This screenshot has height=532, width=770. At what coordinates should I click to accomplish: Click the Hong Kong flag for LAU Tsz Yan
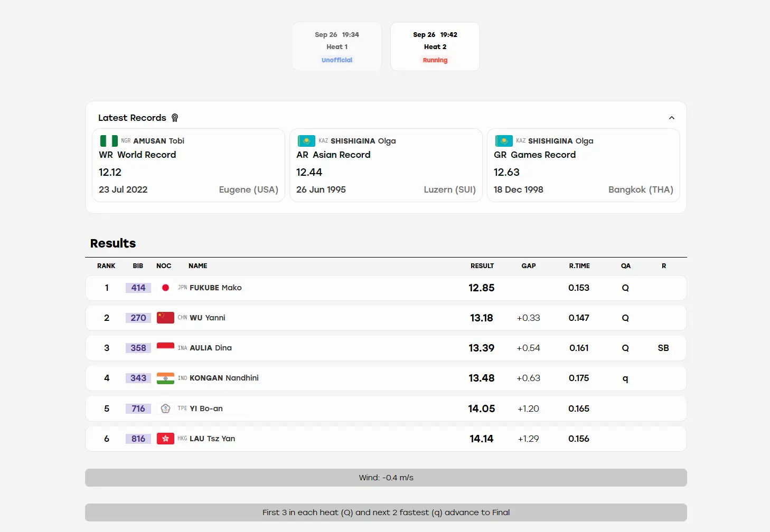pyautogui.click(x=165, y=439)
